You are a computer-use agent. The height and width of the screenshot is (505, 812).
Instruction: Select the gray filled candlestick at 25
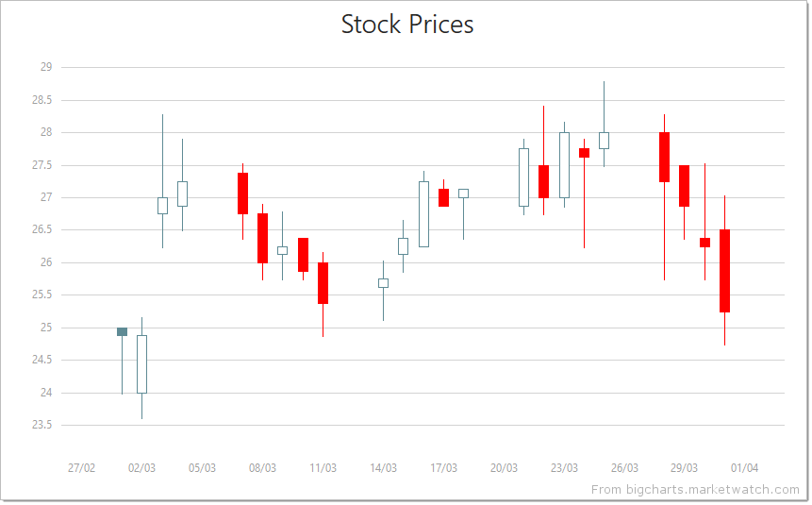tap(122, 331)
